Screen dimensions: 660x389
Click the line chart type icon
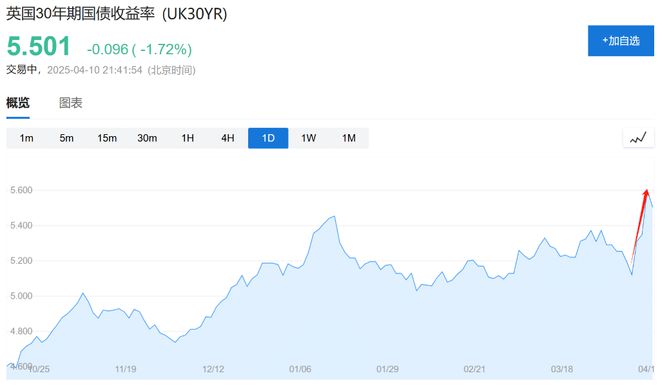coord(638,138)
